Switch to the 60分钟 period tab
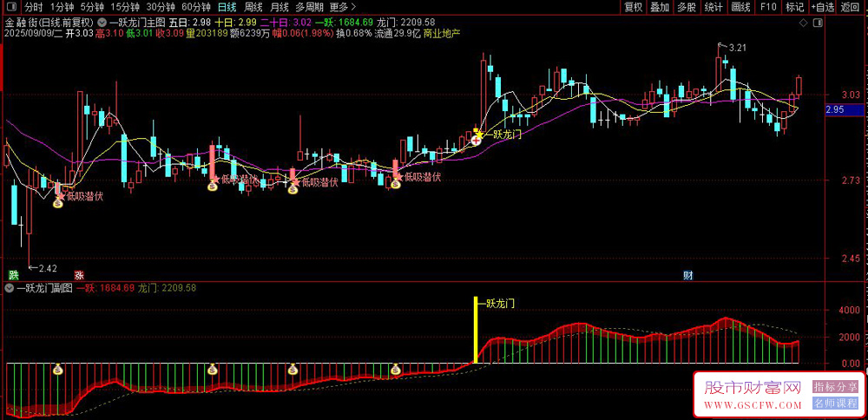This screenshot has height=420, width=868. (196, 7)
